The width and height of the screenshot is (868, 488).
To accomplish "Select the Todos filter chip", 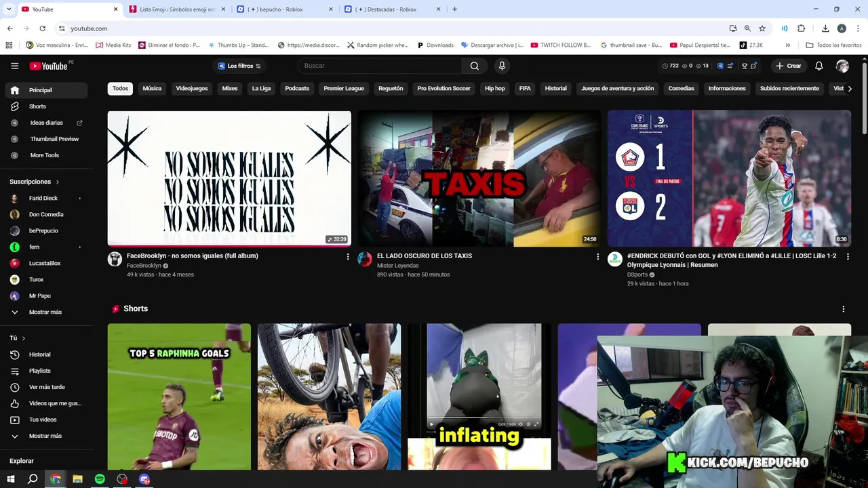I will click(120, 88).
